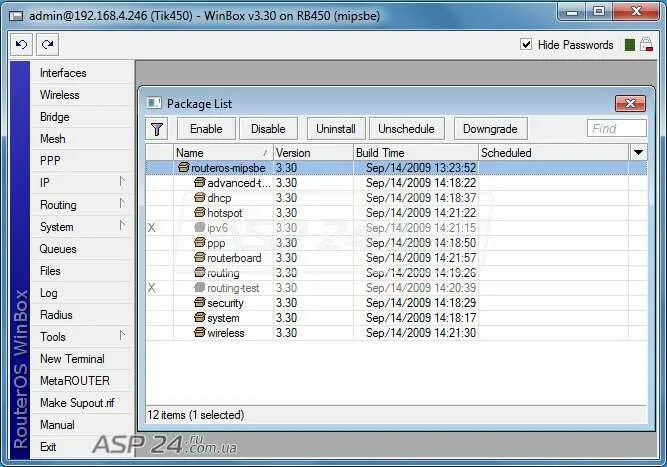Click version 3.30 on hotspot row
667x467 pixels.
pos(286,213)
